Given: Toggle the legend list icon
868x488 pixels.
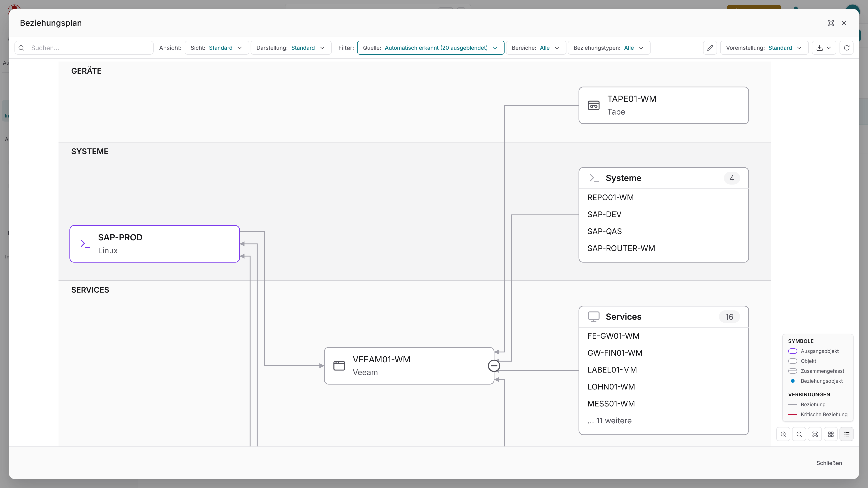Looking at the screenshot, I should 847,434.
